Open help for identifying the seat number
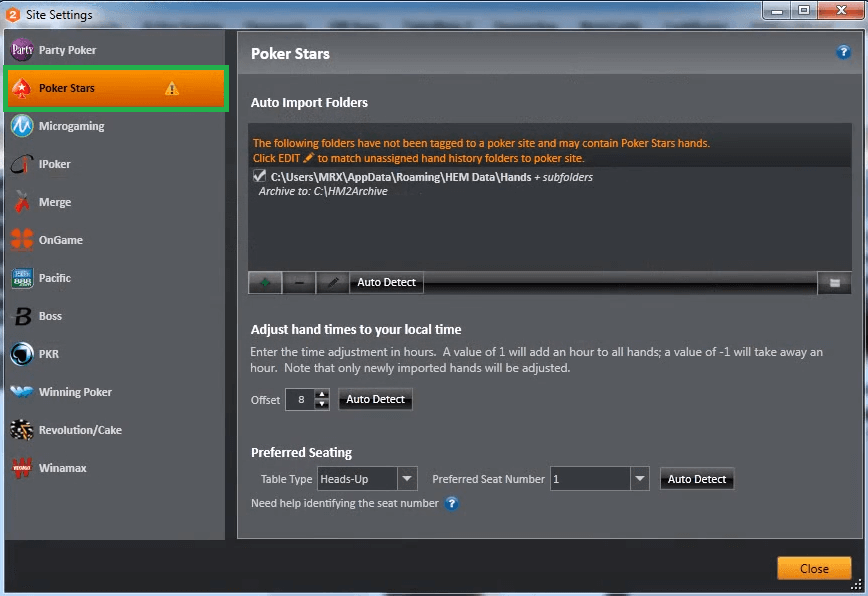868x596 pixels. coord(452,504)
